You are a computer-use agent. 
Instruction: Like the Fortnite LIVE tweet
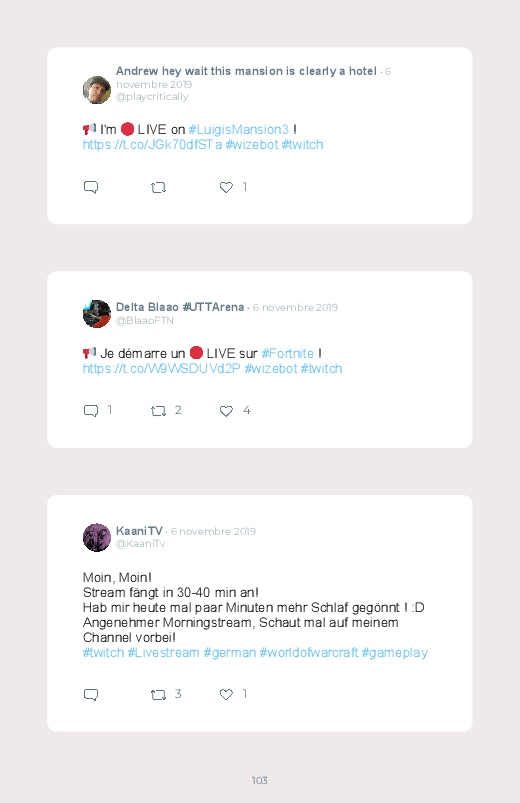coord(226,411)
